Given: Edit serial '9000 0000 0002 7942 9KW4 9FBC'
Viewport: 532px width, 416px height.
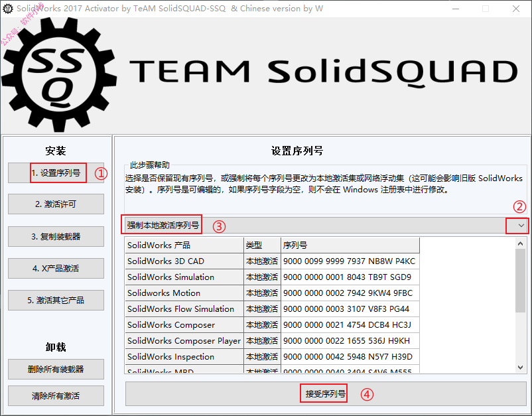Looking at the screenshot, I should click(x=350, y=293).
